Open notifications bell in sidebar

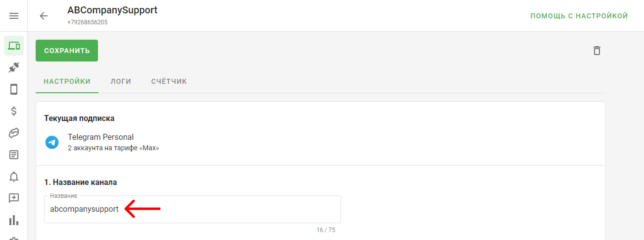click(x=14, y=177)
